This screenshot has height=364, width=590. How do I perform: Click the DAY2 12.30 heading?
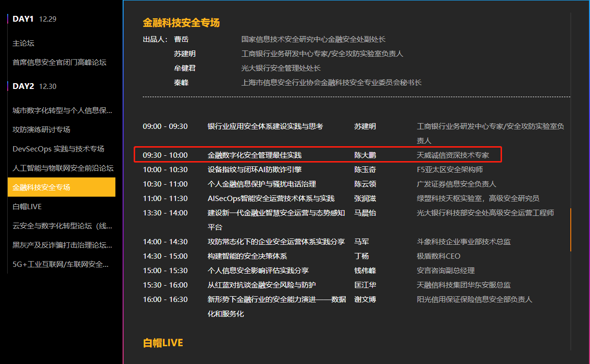coord(35,87)
